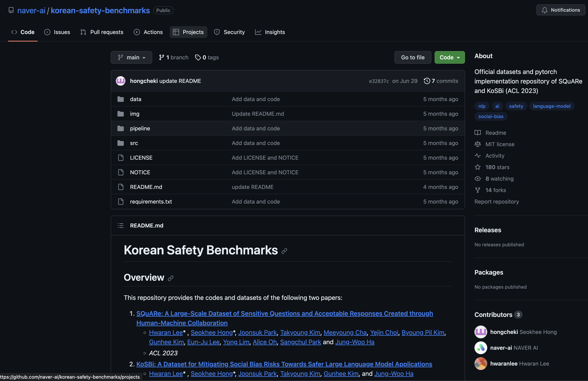
Task: Switch to the Issues tab
Action: [x=57, y=32]
